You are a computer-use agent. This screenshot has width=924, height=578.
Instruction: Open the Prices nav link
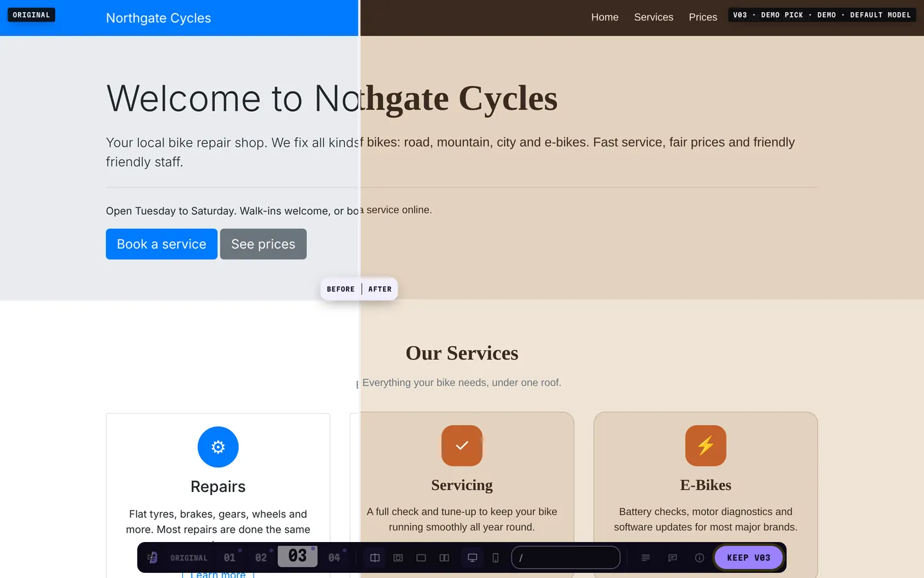[x=703, y=17]
